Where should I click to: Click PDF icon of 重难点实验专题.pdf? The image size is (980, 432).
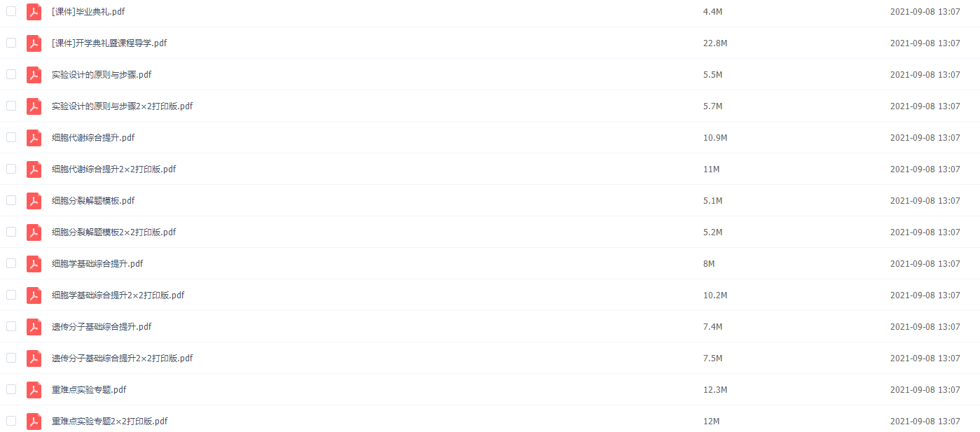tap(34, 390)
